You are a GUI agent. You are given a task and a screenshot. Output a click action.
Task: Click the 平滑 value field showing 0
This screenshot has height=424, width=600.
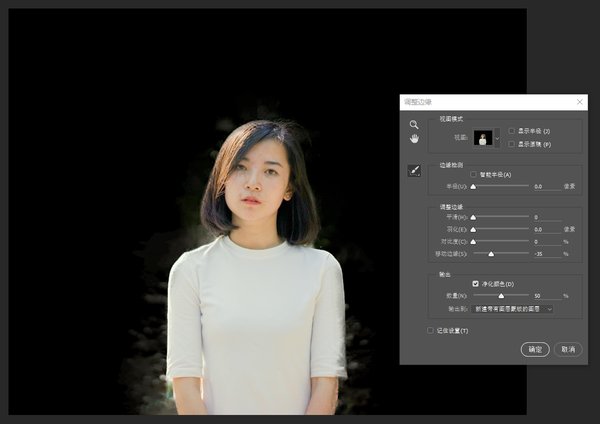[x=548, y=217]
